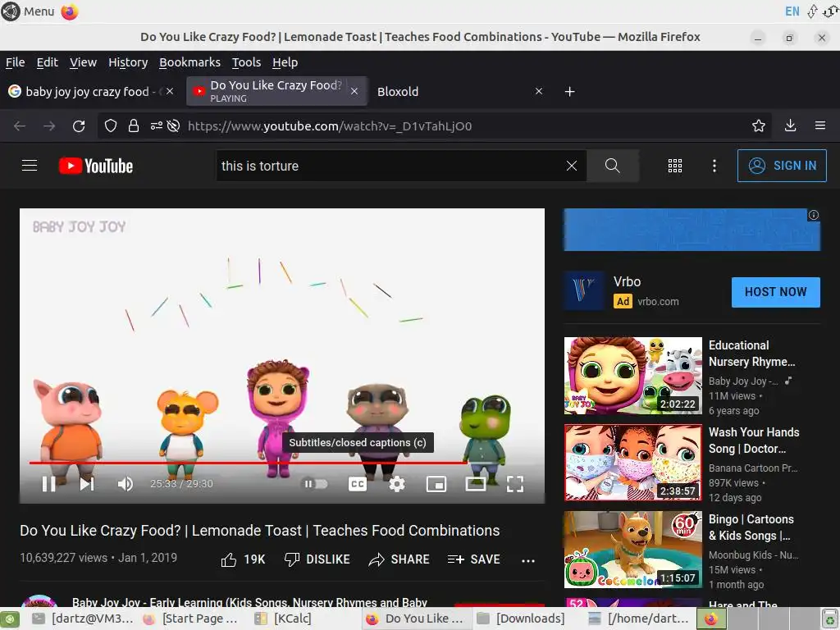Open the YouTube guide hamburger menu
The image size is (840, 630).
pos(30,166)
